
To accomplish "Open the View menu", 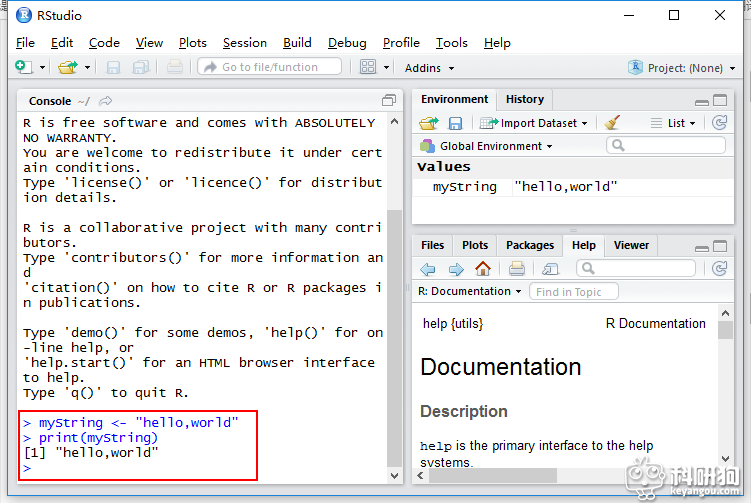I will point(149,43).
